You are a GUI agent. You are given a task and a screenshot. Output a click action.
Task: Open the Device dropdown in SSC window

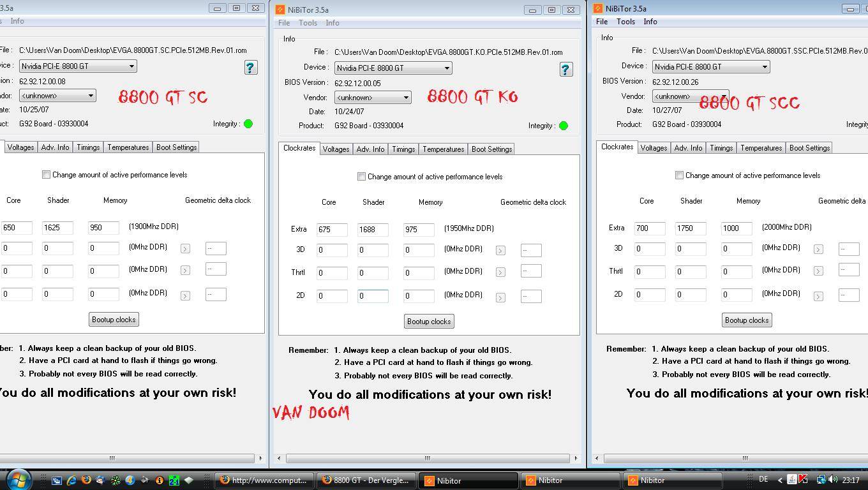coord(711,67)
